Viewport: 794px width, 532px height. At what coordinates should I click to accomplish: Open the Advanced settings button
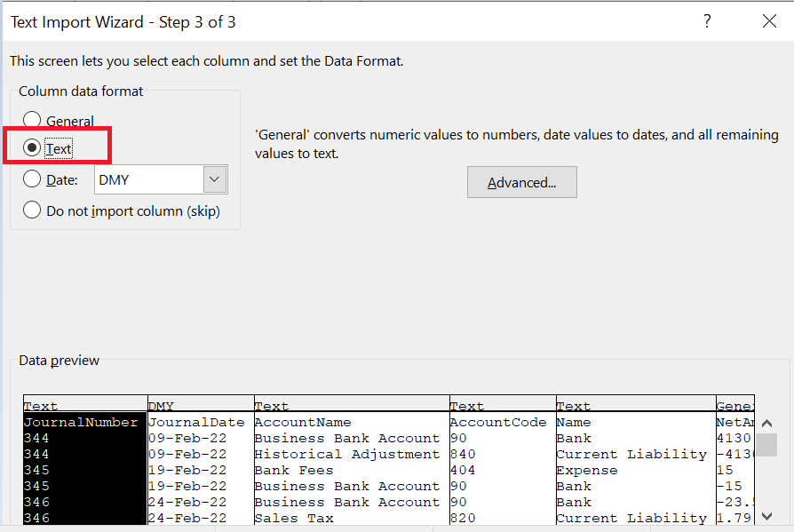tap(521, 182)
